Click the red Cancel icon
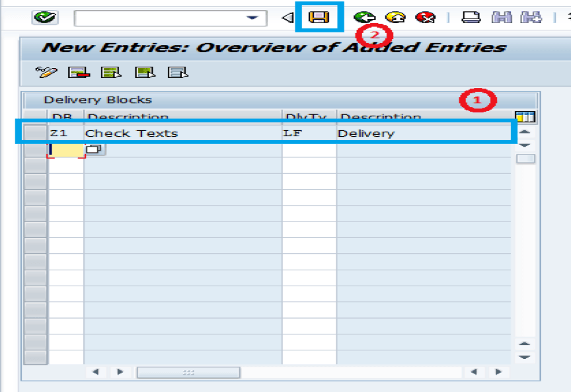This screenshot has height=392, width=571. [425, 17]
